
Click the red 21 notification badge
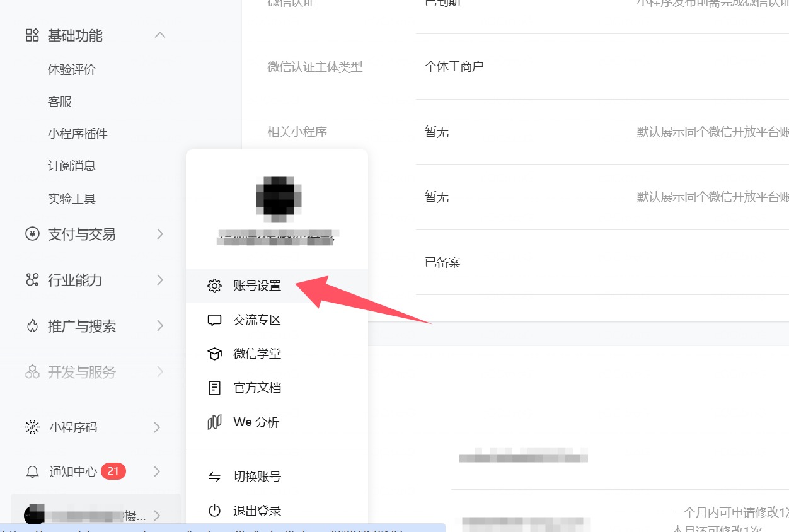click(x=113, y=471)
